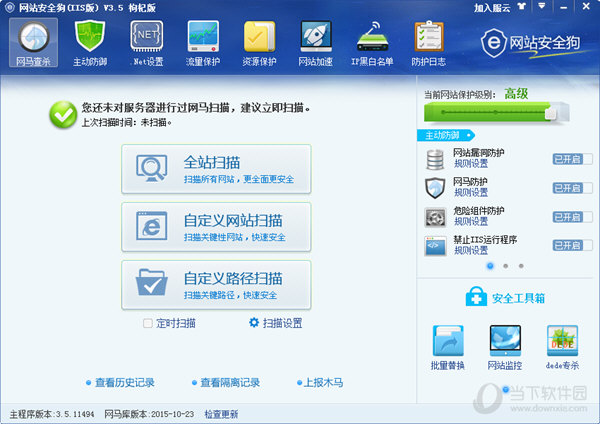
Task: Open 规则设置 under 禁止IIS运行程序
Action: 471,251
